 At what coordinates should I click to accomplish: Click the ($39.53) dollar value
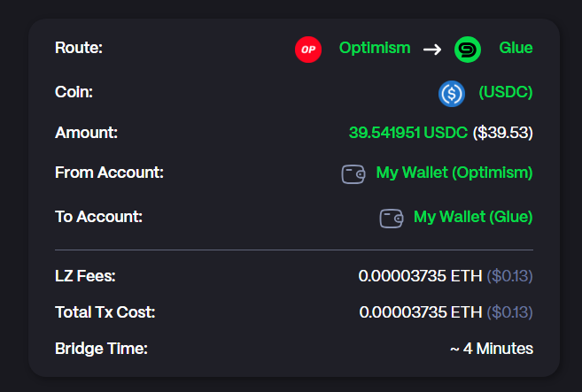point(503,133)
